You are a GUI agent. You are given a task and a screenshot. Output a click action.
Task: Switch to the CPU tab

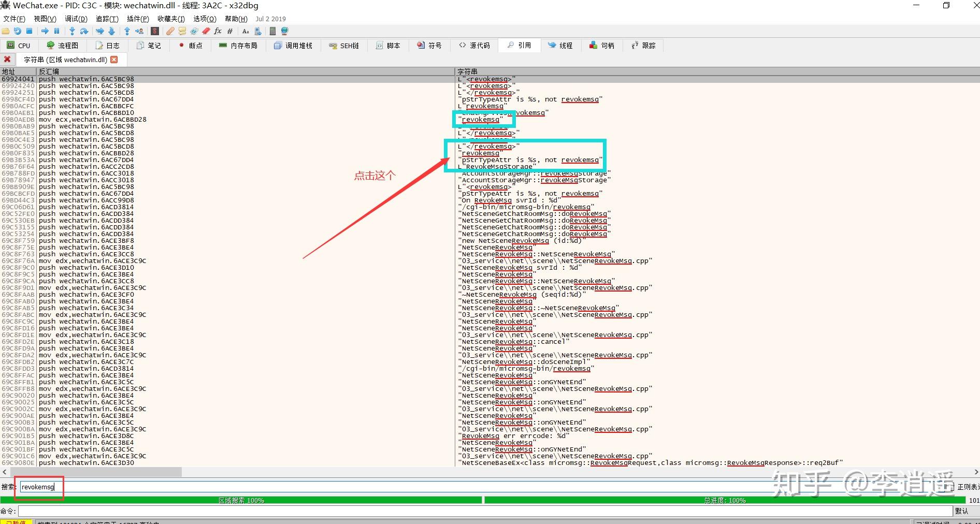(x=19, y=46)
